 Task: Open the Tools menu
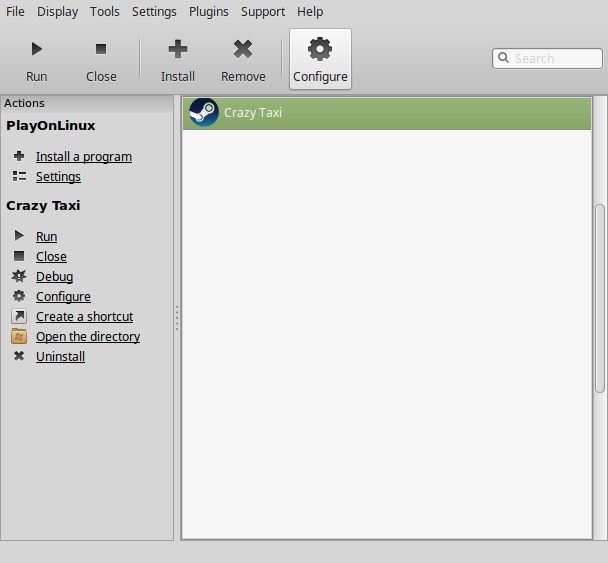pyautogui.click(x=105, y=12)
